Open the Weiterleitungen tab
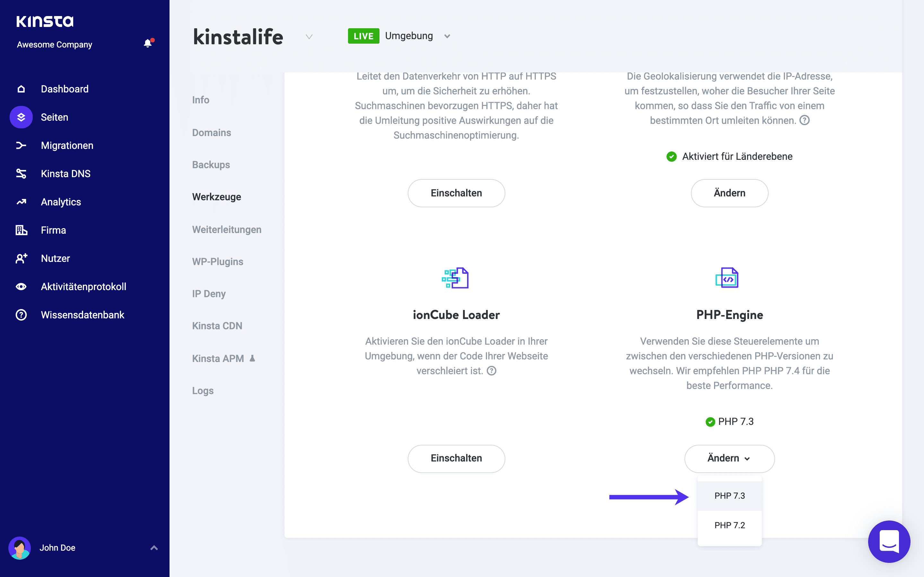The height and width of the screenshot is (577, 924). click(227, 229)
